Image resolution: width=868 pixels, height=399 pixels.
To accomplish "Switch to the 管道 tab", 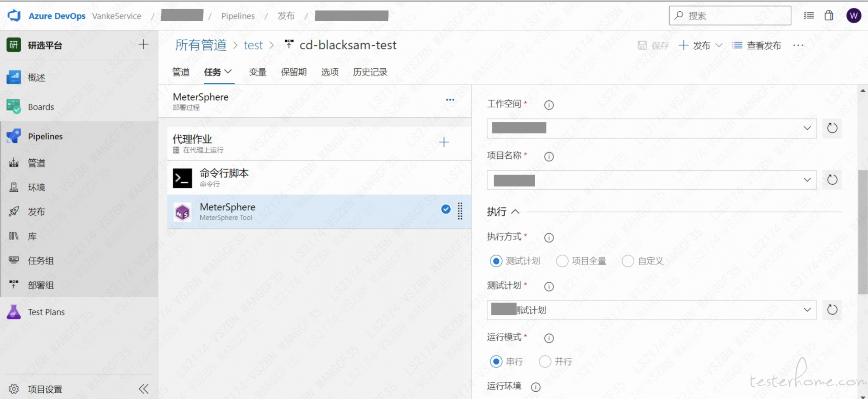I will pyautogui.click(x=181, y=72).
